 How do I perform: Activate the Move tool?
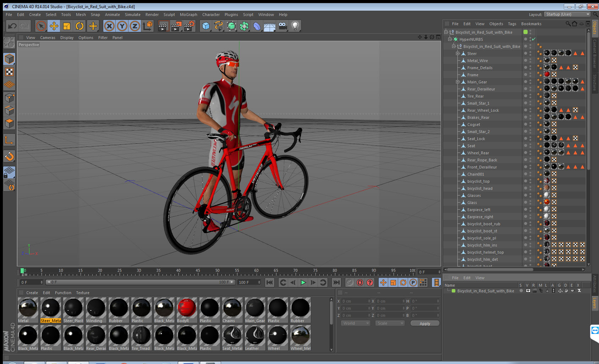(54, 26)
